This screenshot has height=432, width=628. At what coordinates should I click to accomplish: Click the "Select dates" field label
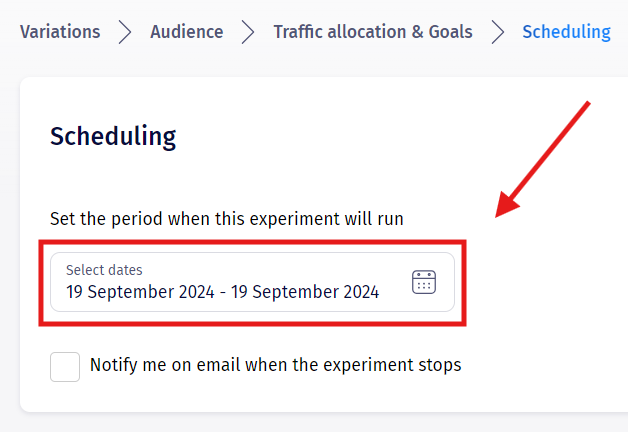(x=104, y=270)
